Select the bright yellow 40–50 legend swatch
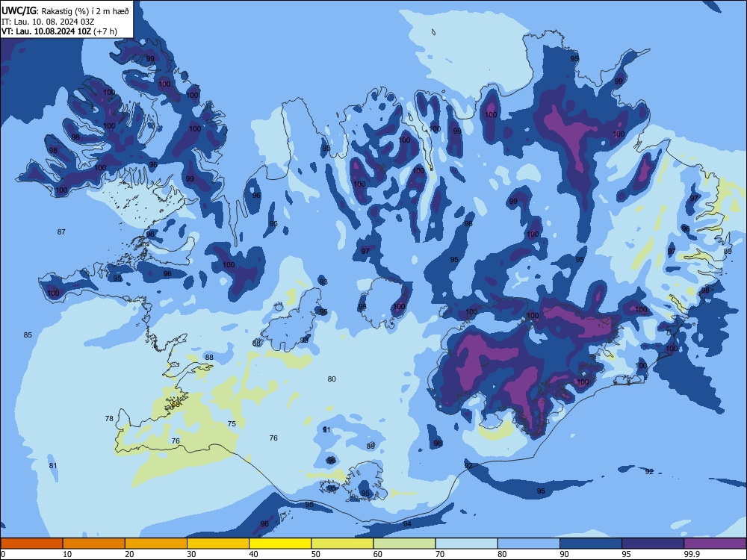747x560 pixels. (x=280, y=544)
